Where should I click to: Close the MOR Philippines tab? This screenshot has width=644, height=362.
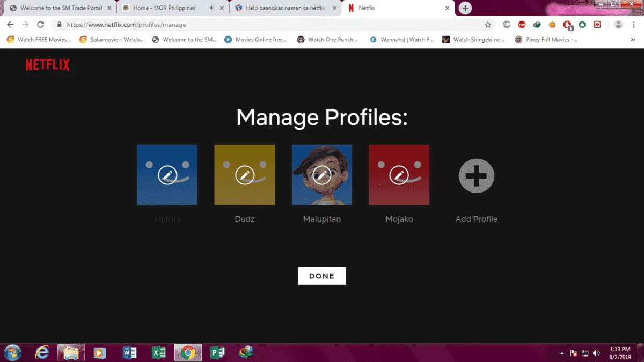point(222,8)
